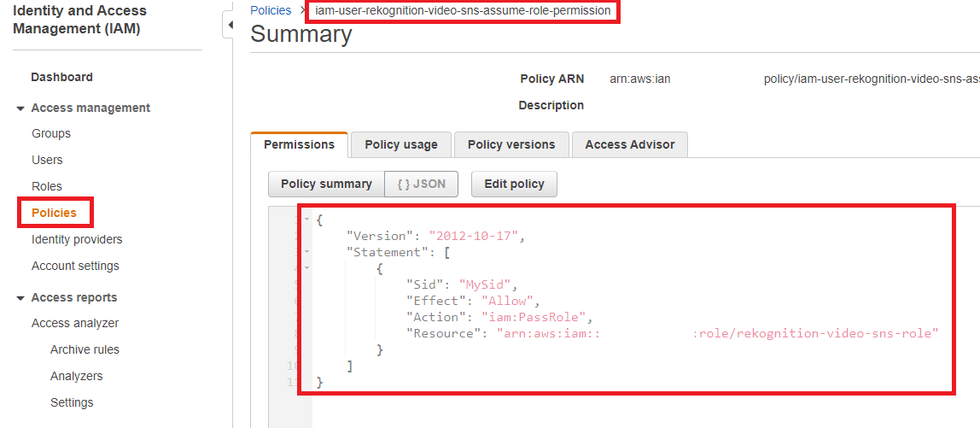Navigate to Roles
980x428 pixels.
[47, 186]
